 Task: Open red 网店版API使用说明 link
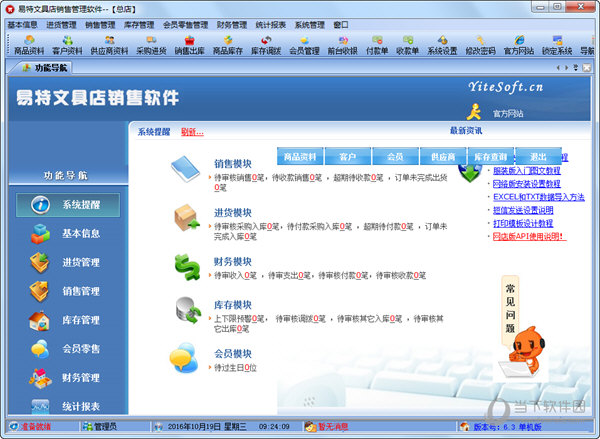[x=529, y=237]
